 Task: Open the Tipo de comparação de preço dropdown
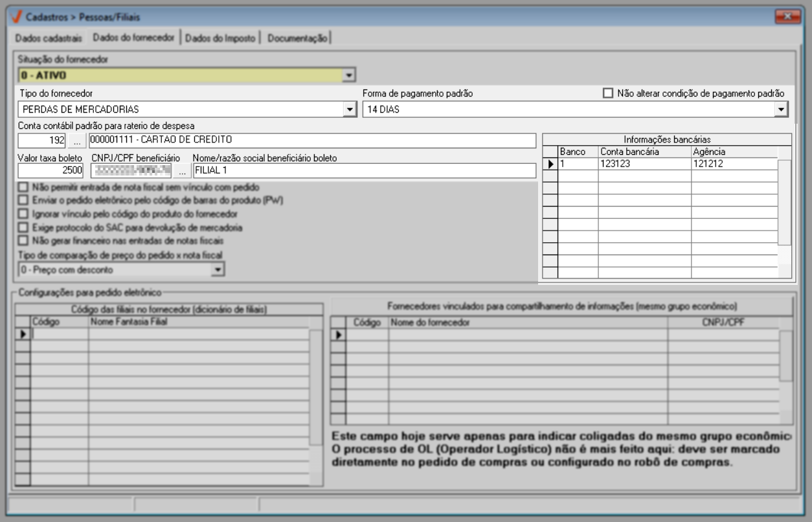tap(218, 269)
